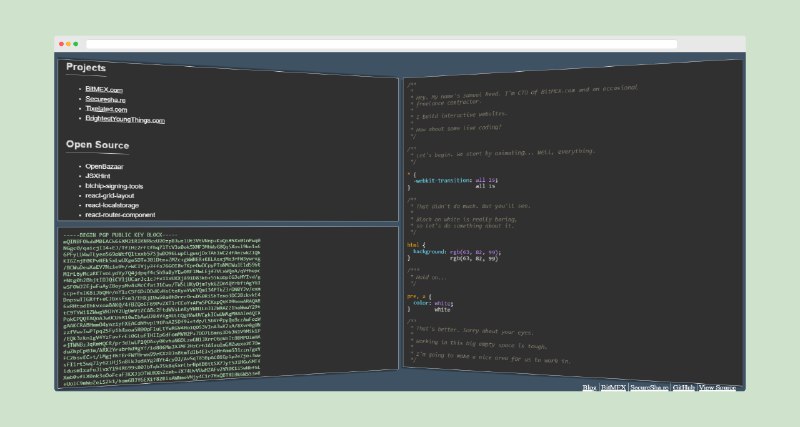The image size is (800, 427).
Task: Click the 'background: rgb(63, 82, 99);' line
Action: 457,252
